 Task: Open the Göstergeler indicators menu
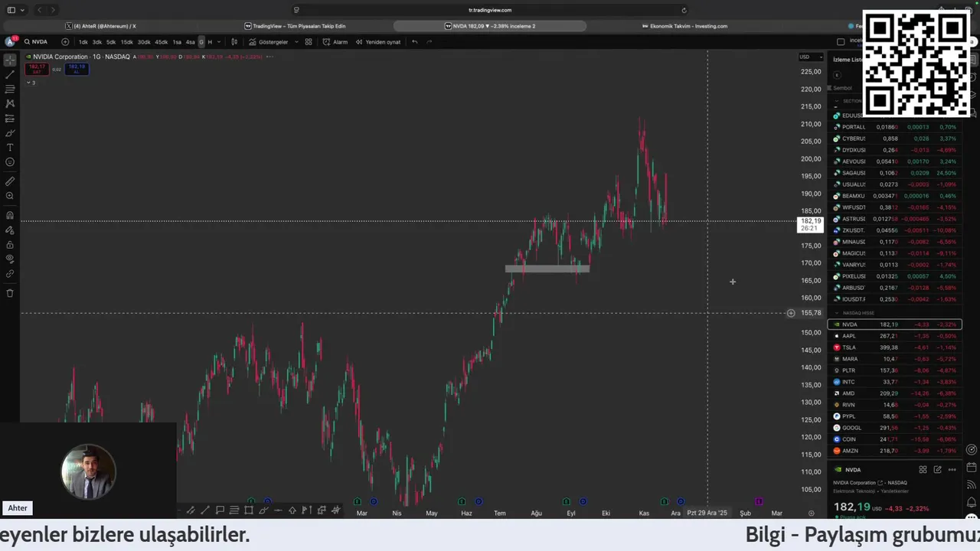(268, 42)
